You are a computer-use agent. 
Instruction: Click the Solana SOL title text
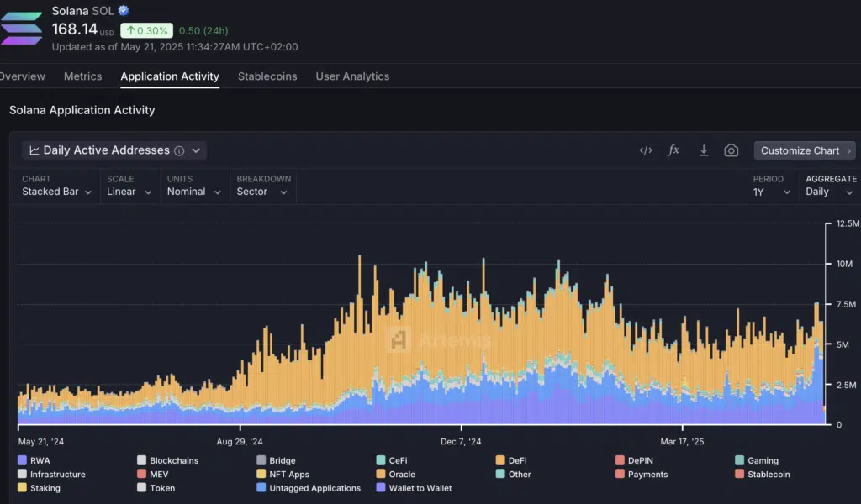point(82,10)
